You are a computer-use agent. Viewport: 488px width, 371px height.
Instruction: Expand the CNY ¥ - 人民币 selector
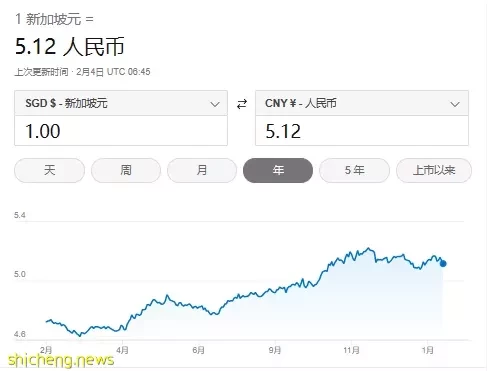[362, 103]
